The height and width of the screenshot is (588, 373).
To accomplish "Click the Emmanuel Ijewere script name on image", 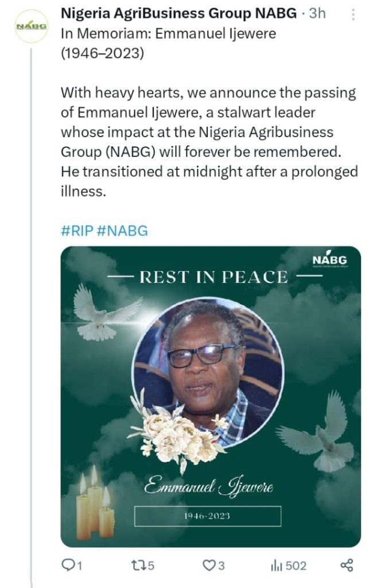I will pyautogui.click(x=208, y=487).
